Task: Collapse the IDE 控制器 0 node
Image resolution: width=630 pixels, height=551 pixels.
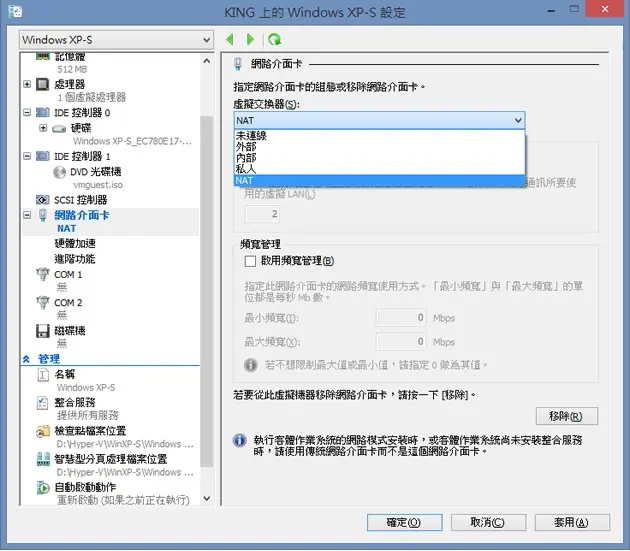Action: point(27,113)
